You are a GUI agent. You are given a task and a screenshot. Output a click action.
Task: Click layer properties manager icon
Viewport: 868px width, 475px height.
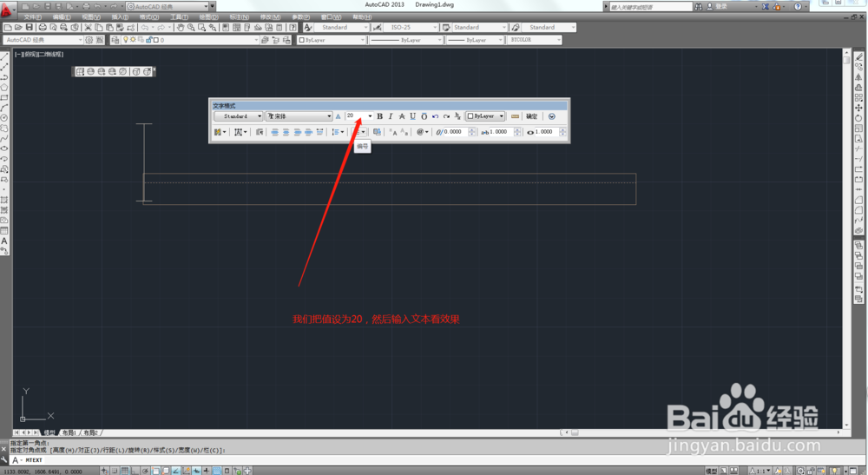tap(115, 40)
